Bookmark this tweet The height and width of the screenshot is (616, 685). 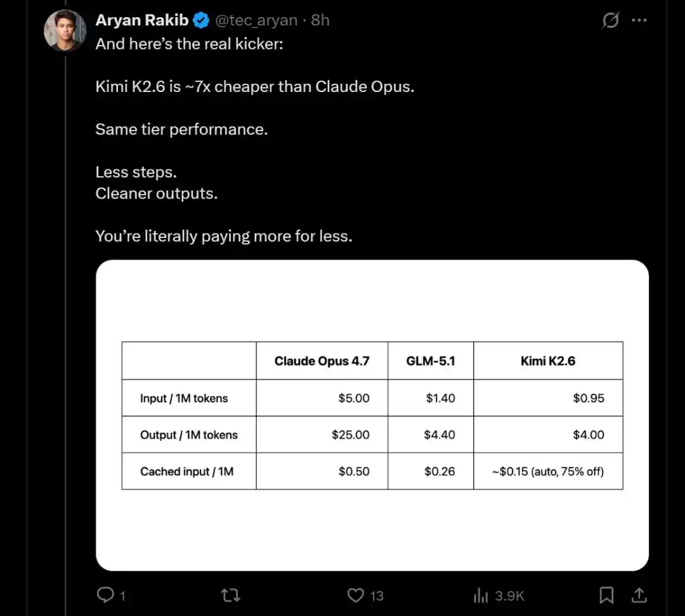(606, 595)
